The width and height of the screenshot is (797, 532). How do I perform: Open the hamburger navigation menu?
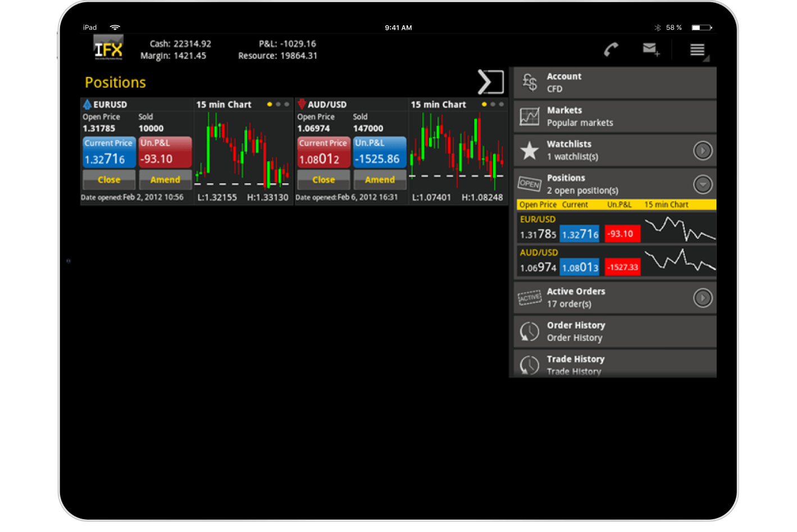click(698, 49)
